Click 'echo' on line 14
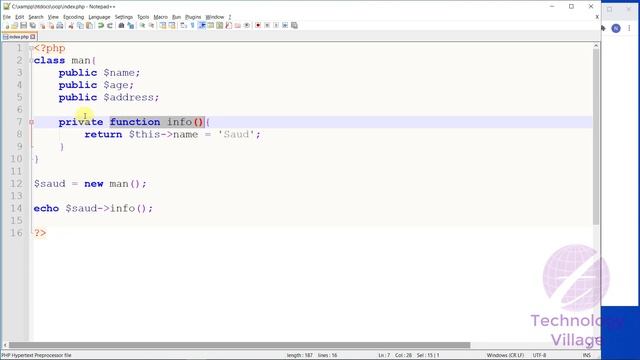The width and height of the screenshot is (640, 360). tap(46, 208)
